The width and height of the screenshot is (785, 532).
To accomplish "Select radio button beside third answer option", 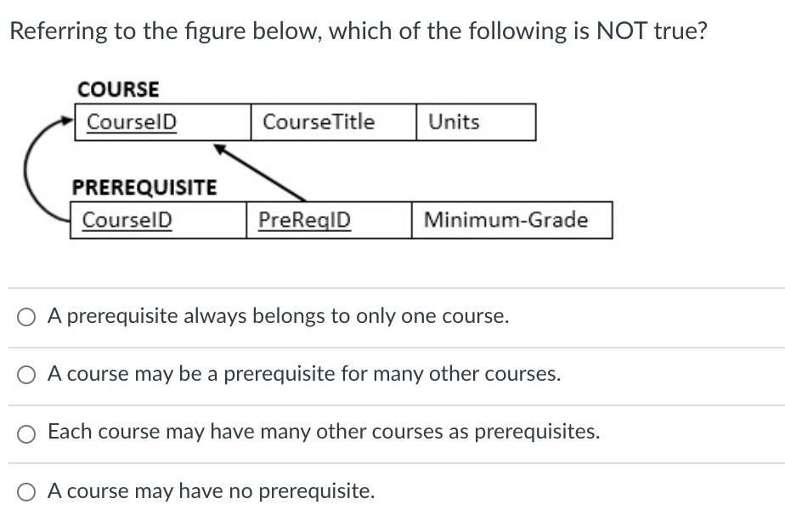I will [26, 433].
